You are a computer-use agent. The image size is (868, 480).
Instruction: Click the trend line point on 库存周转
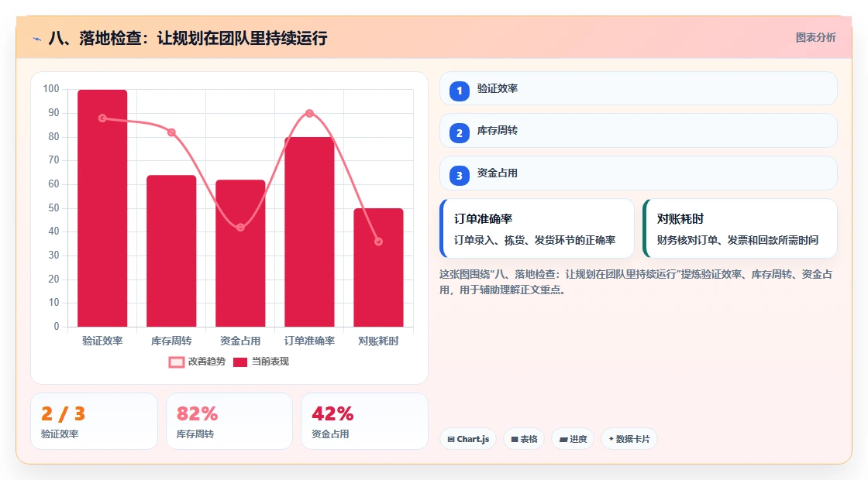coord(171,132)
